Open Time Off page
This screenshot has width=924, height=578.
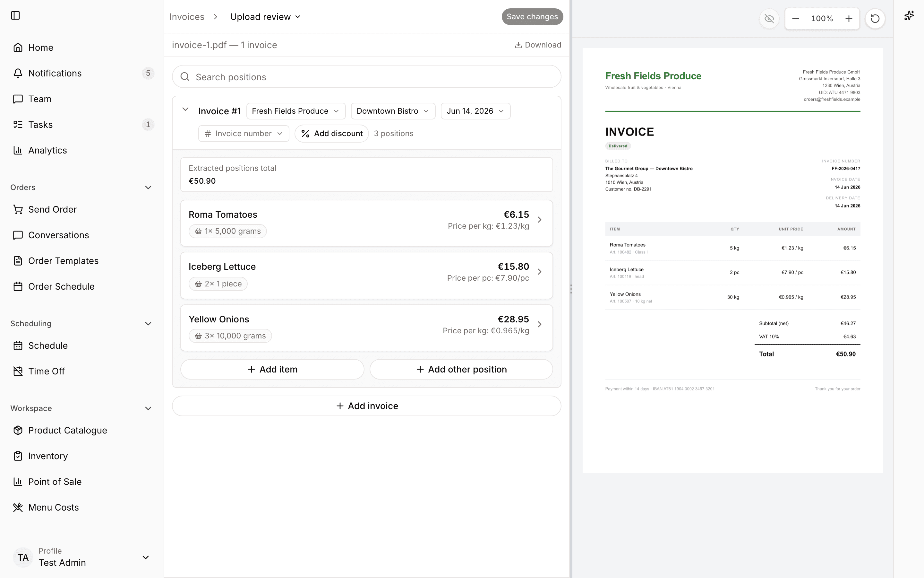(82, 371)
